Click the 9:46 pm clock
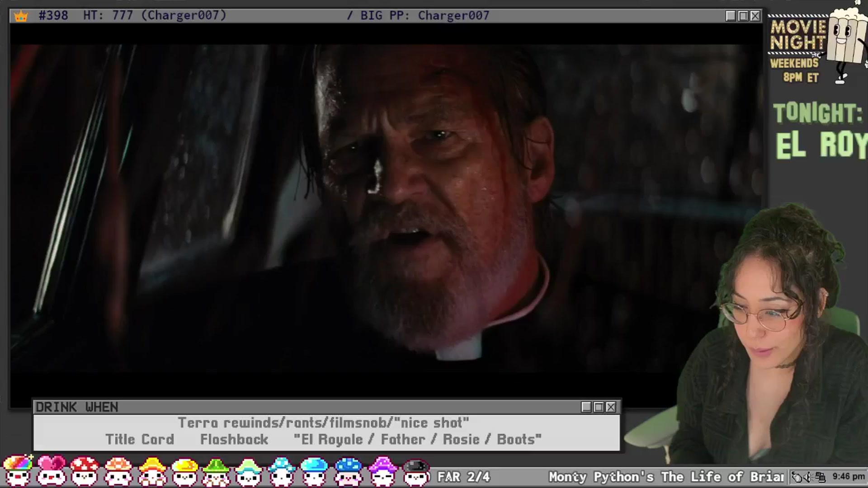 [x=848, y=477]
